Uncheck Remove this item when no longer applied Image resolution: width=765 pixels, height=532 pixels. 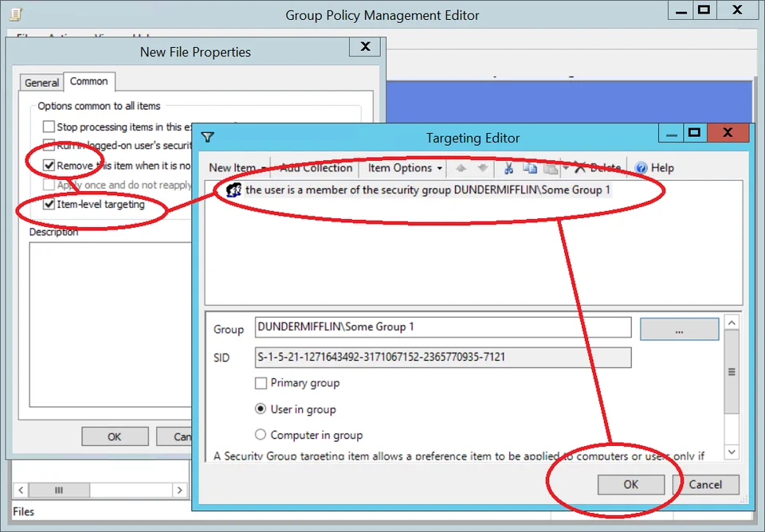49,166
